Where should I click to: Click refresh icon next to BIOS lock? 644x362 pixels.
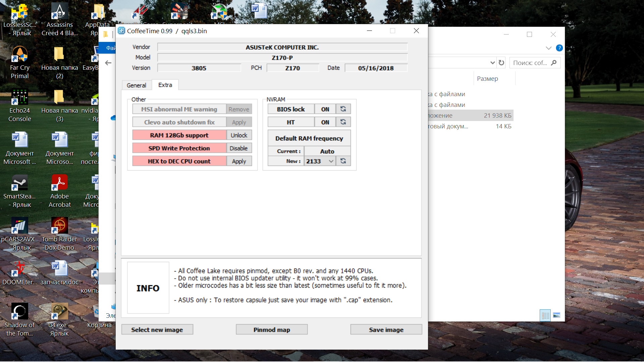(343, 109)
